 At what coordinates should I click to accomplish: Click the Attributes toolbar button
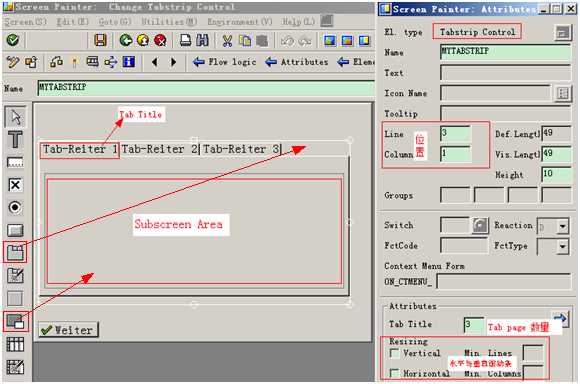(x=297, y=62)
